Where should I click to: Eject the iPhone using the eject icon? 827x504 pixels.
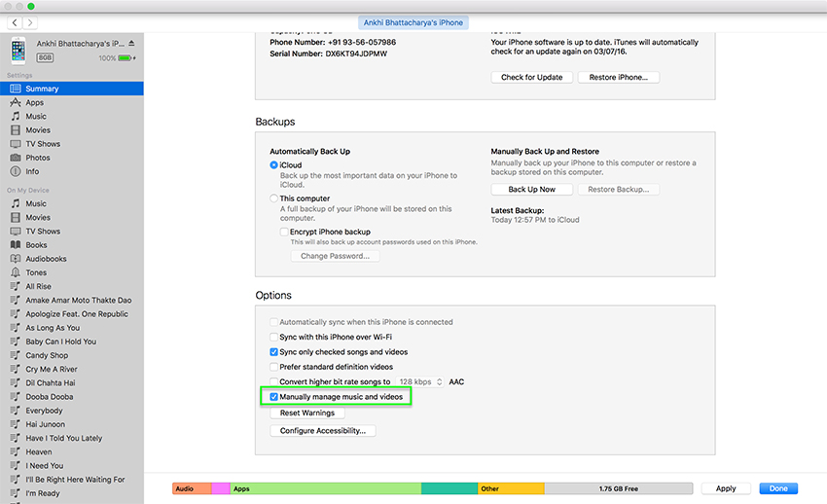coord(131,44)
